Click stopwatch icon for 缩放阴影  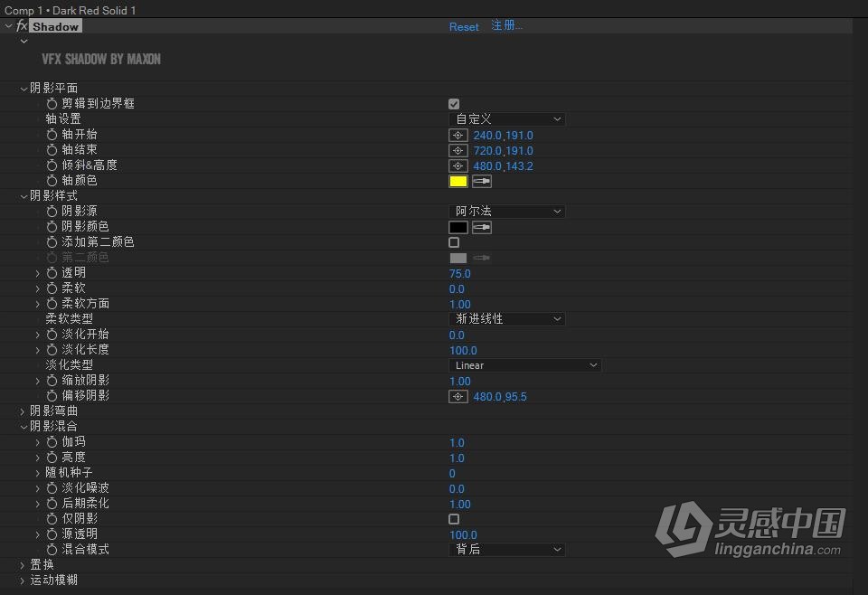(52, 381)
